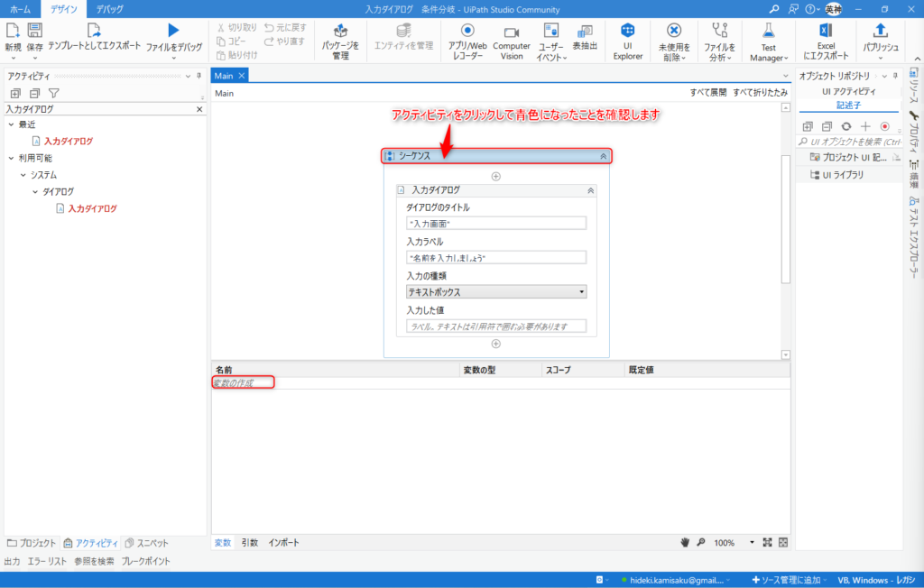Open the Imports (インポート) tab
This screenshot has height=588, width=924.
[x=283, y=543]
